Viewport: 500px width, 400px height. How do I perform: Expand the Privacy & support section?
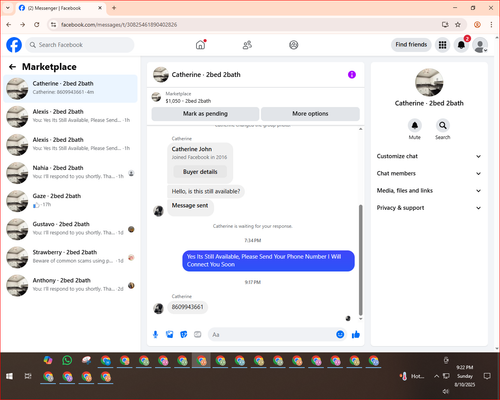coord(429,208)
